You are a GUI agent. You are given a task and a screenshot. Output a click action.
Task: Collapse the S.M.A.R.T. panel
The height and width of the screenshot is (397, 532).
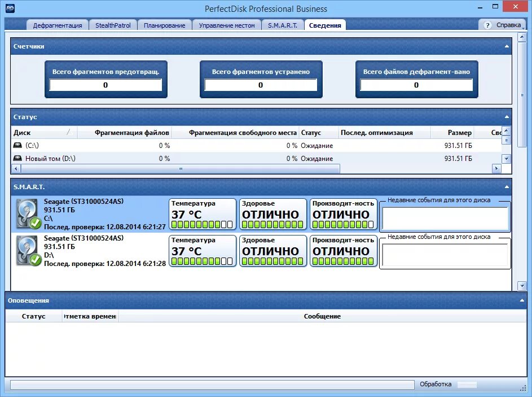point(507,187)
